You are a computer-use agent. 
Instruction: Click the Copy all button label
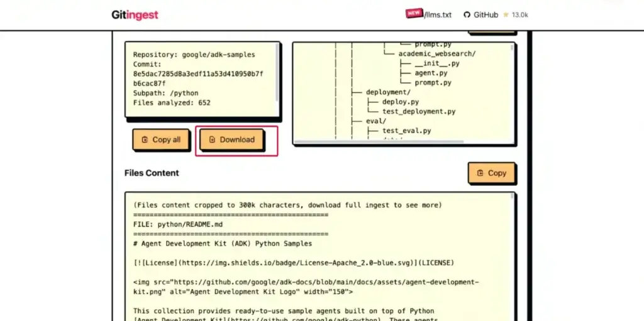[x=166, y=139]
